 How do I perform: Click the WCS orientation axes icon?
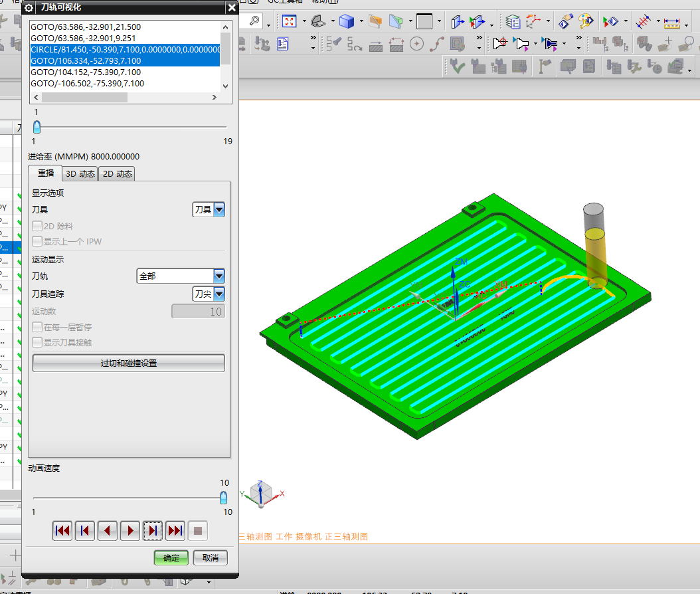(533, 21)
